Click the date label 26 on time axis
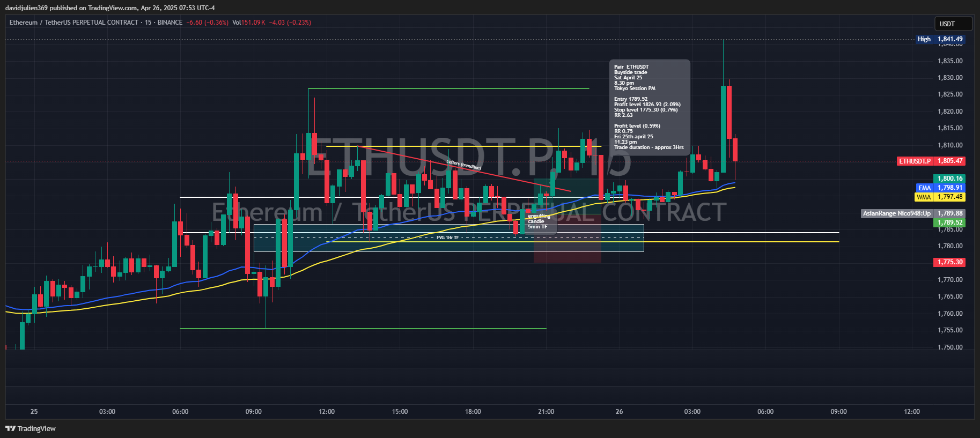Image resolution: width=980 pixels, height=438 pixels. click(x=619, y=412)
